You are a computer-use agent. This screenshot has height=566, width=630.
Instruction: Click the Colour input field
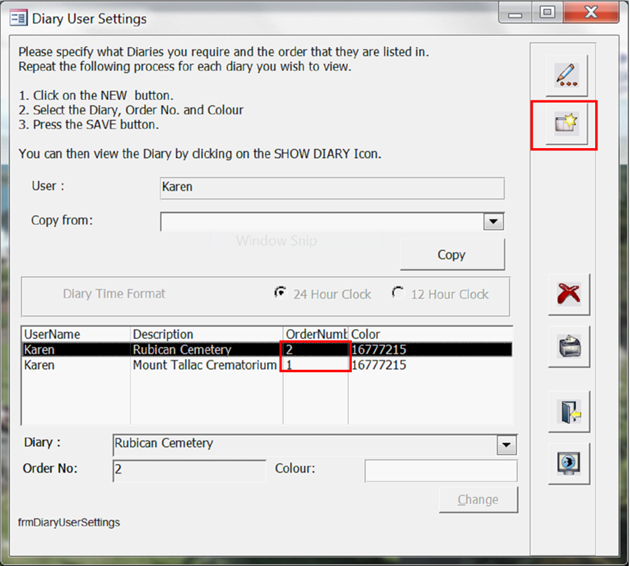point(441,470)
